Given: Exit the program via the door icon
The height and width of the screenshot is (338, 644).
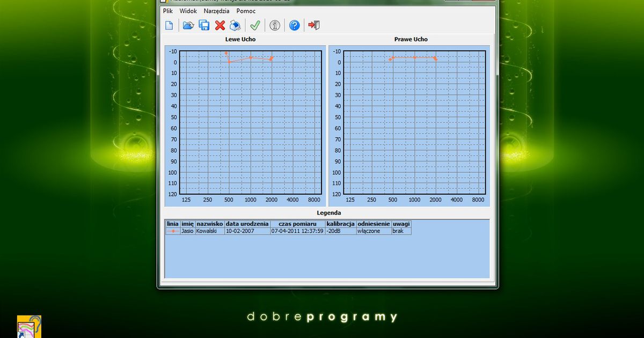Looking at the screenshot, I should 314,25.
